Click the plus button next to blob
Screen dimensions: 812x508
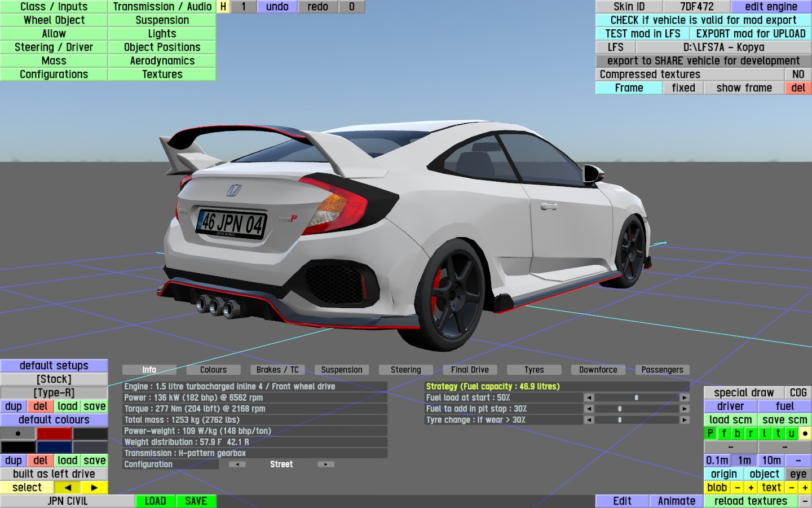click(751, 488)
